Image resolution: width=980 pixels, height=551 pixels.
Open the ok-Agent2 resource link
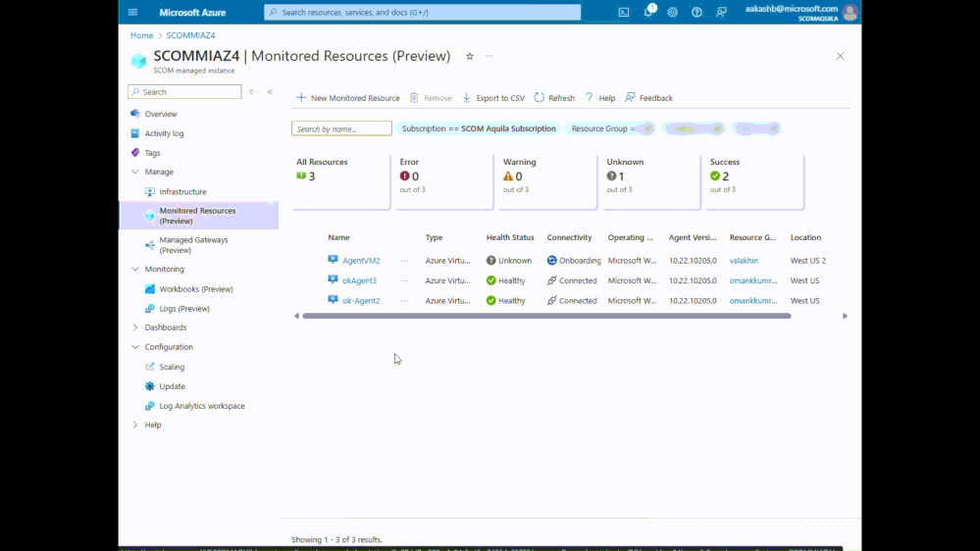(361, 300)
